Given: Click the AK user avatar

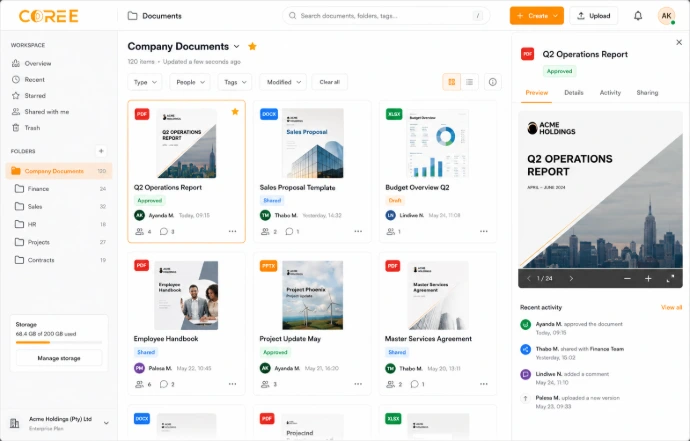Looking at the screenshot, I should click(x=666, y=16).
